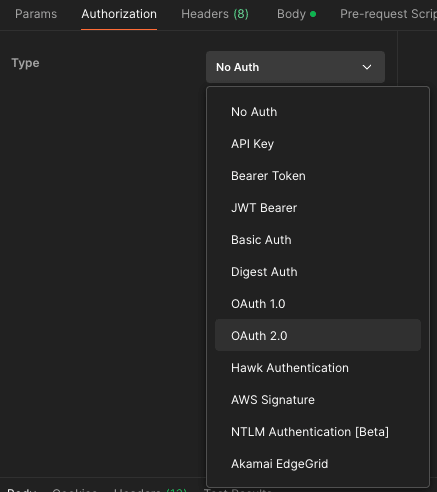Pick NTLM Authentication [Beta] option
The image size is (437, 492).
tap(318, 432)
